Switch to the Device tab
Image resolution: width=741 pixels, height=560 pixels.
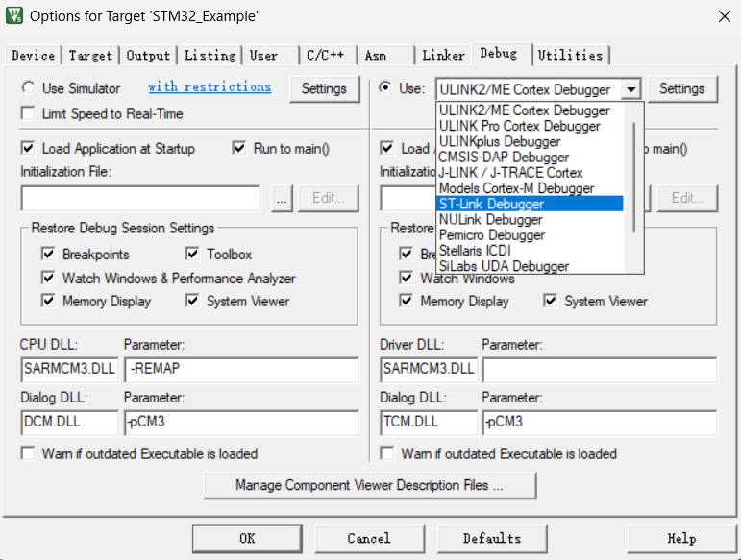coord(33,56)
